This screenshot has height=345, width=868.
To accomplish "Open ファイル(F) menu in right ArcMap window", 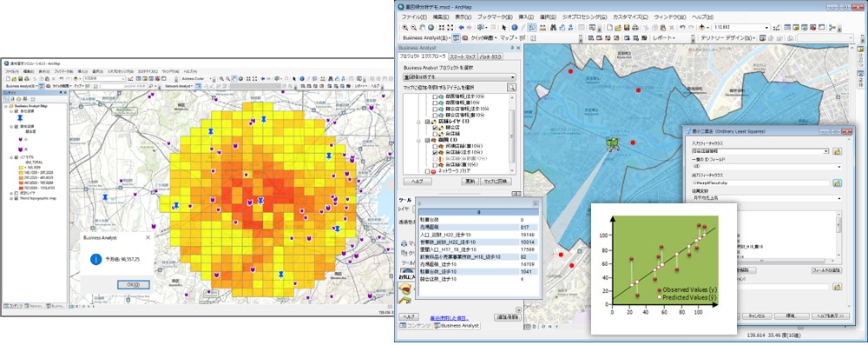I will pos(414,17).
